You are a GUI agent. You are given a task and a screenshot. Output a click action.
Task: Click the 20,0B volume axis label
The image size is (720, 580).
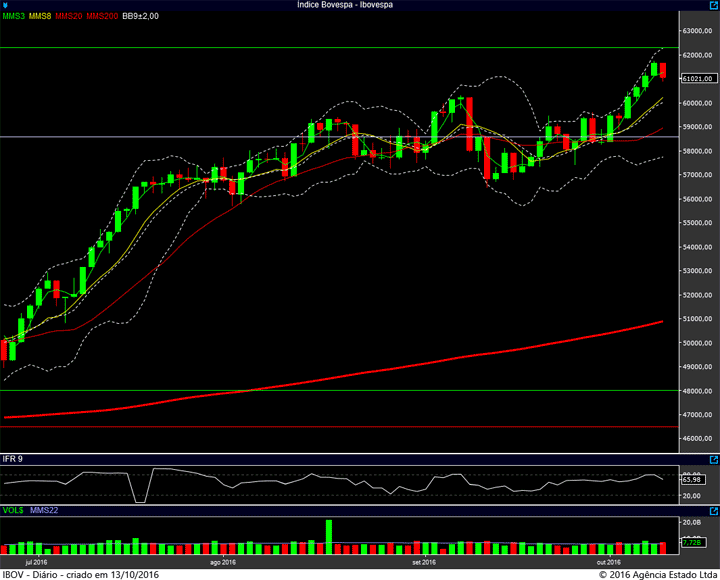(692, 522)
